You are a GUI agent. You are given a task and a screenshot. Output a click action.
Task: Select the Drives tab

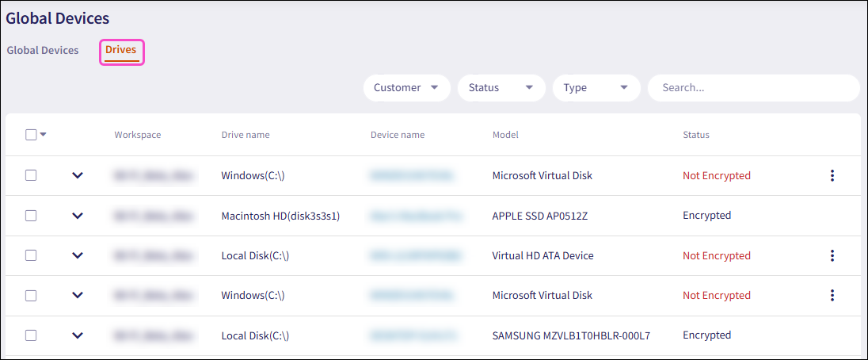pos(121,50)
